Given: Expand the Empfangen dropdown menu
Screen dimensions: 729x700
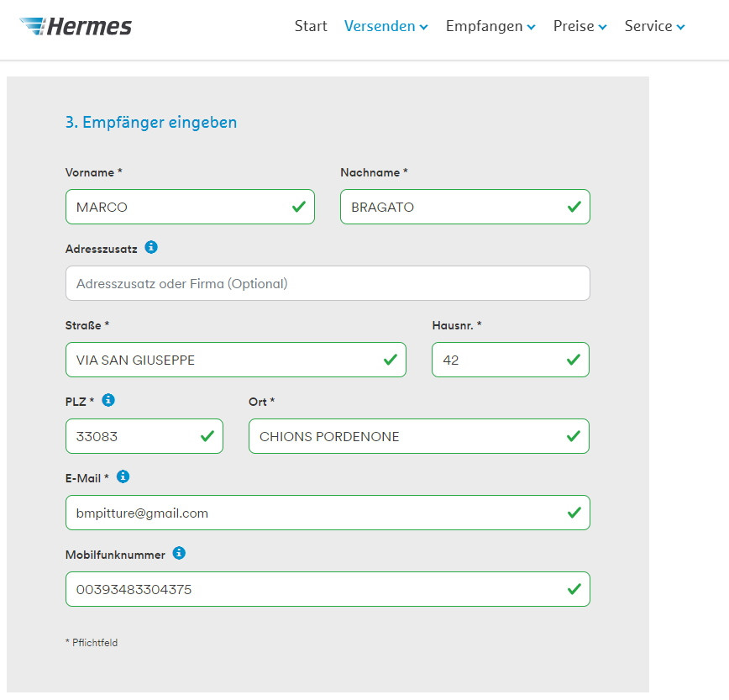Looking at the screenshot, I should click(490, 26).
